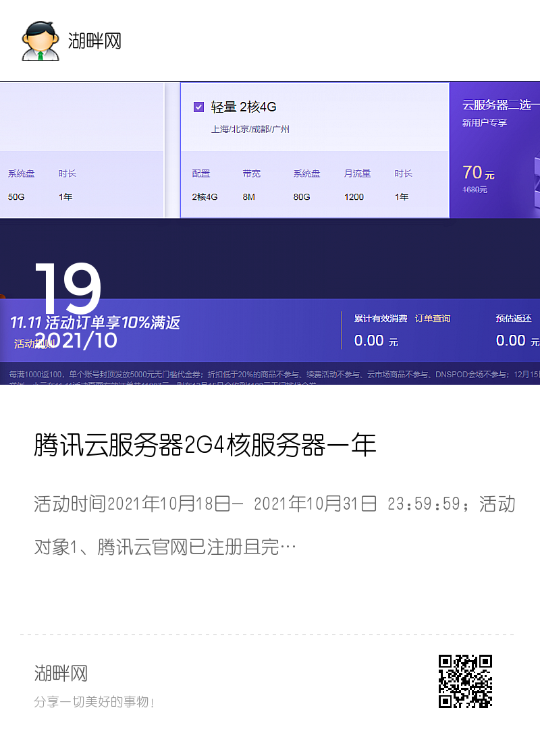Click the 累计有效消费 label
540x756 pixels.
(x=381, y=318)
